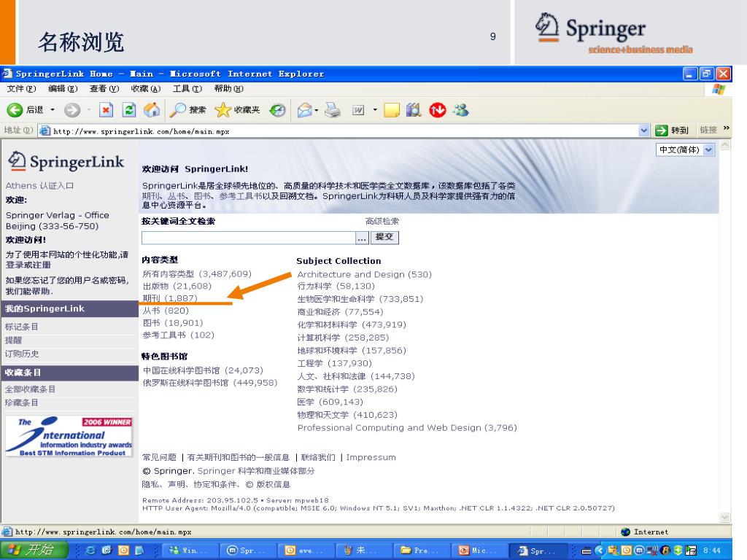Viewport: 747px width, 560px height.
Task: Click the 高级检索 advanced search link
Action: 382,221
